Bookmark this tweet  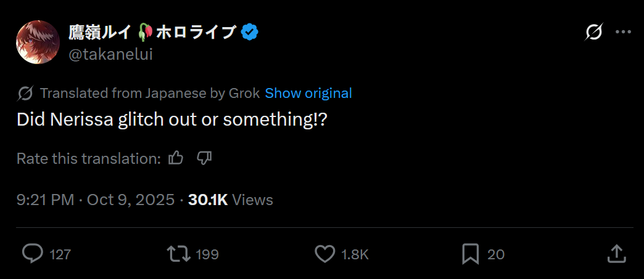coord(471,253)
